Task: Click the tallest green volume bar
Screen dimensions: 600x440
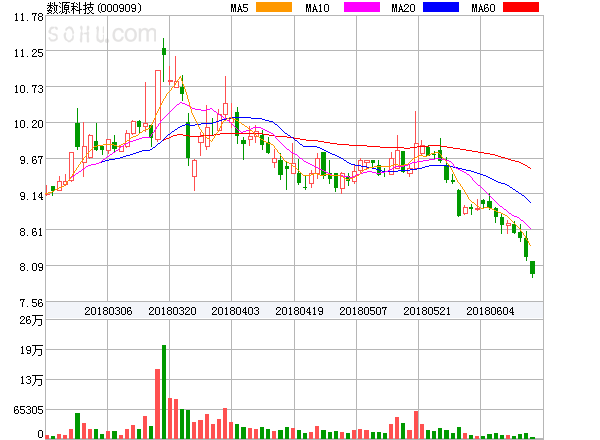Action: click(x=164, y=392)
